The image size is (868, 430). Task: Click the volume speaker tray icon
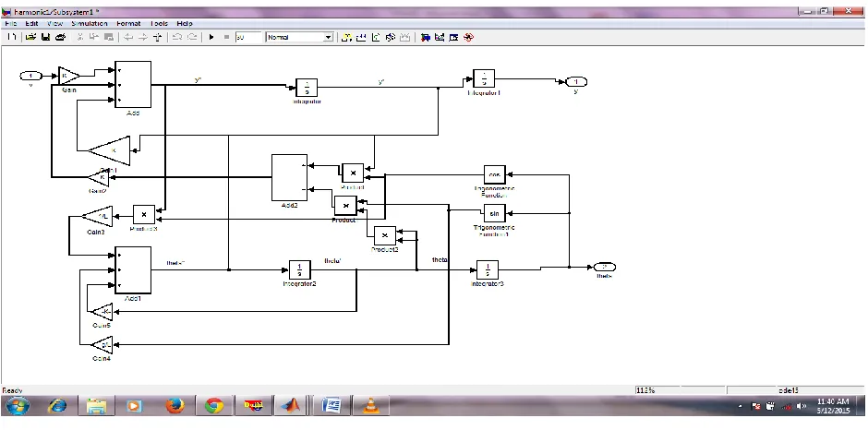click(x=801, y=406)
